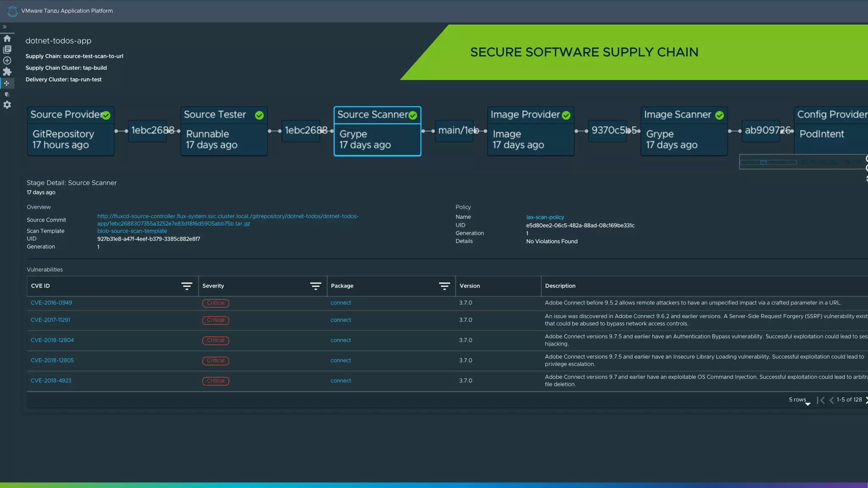
Task: Open CVE-2018-12805 link
Action: point(52,360)
